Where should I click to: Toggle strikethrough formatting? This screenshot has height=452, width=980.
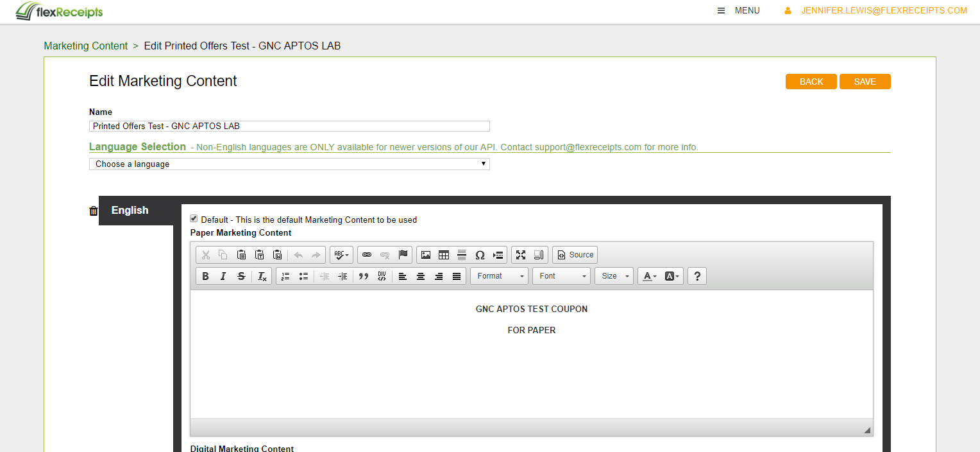tap(241, 276)
